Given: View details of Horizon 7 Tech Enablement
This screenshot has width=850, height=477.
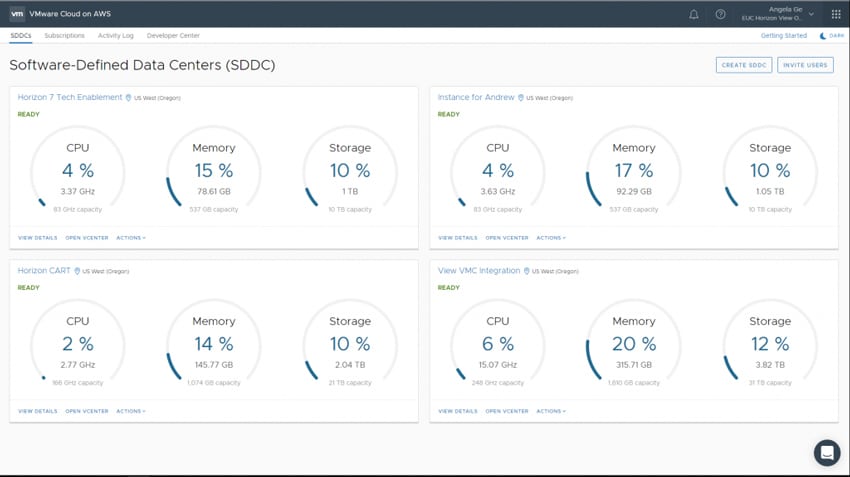Looking at the screenshot, I should 37,238.
